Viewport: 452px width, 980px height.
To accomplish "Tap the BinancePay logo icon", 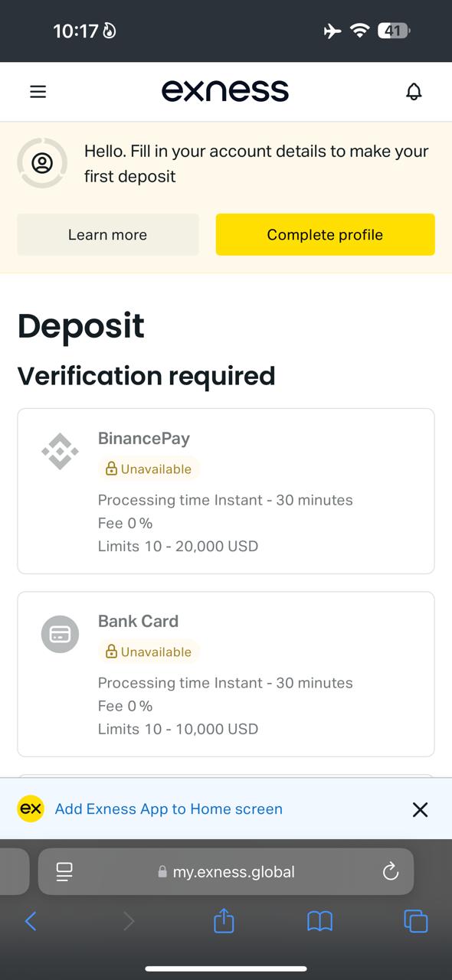I will click(60, 452).
